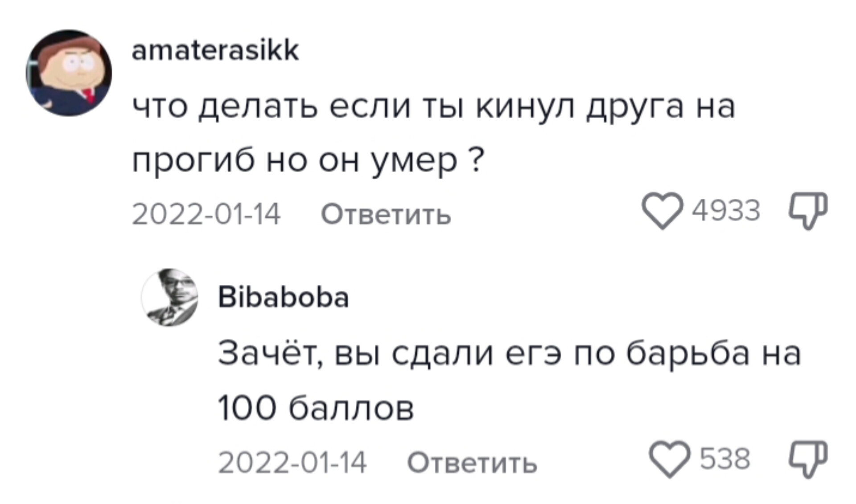
Task: Select the line starting 'что делать если'
Action: (x=433, y=107)
